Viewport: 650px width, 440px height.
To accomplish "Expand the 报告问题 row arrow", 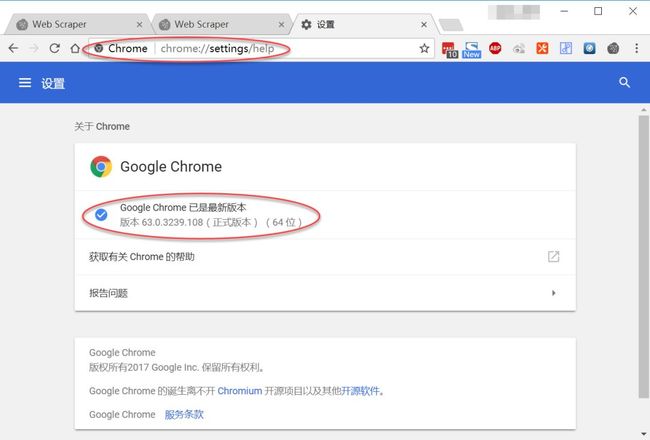I will pyautogui.click(x=553, y=293).
